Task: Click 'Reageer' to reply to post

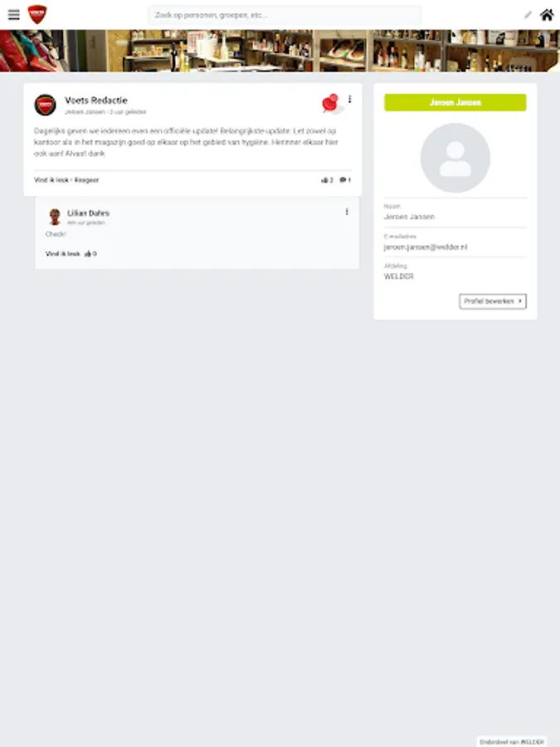Action: tap(86, 180)
